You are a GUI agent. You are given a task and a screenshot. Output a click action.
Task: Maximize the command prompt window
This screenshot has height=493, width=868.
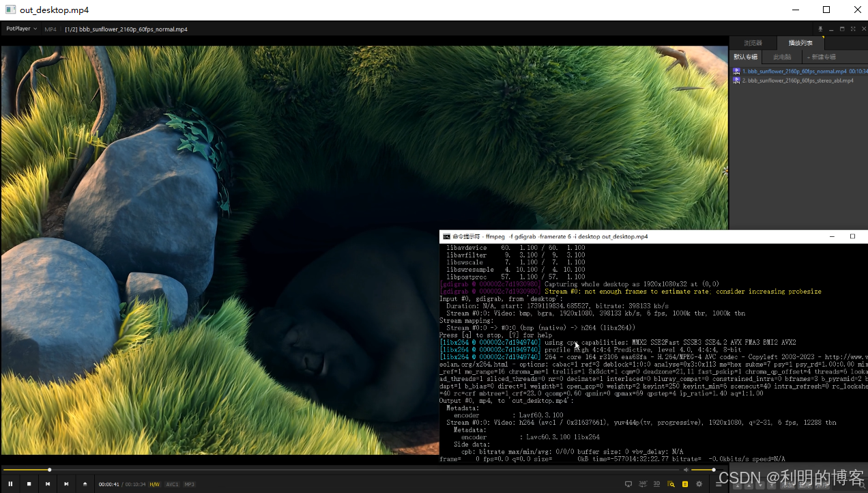[x=852, y=236]
